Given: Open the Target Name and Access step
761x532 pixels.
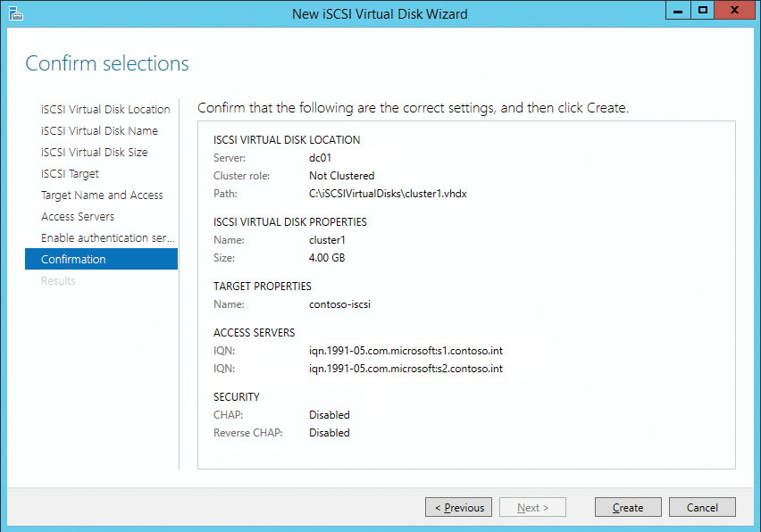Looking at the screenshot, I should pos(102,195).
